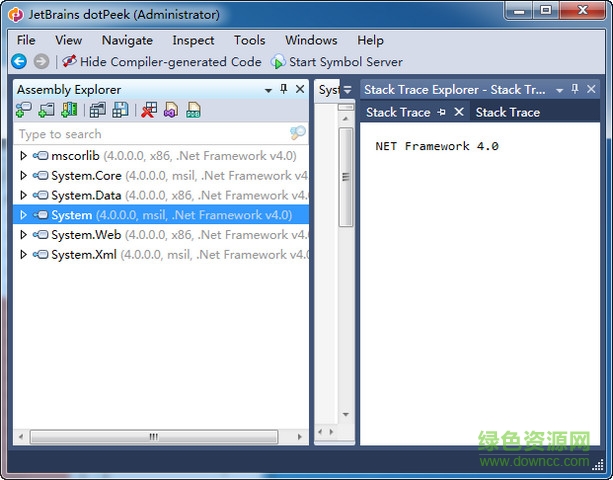Expand the mscorlib assembly node

(23, 156)
